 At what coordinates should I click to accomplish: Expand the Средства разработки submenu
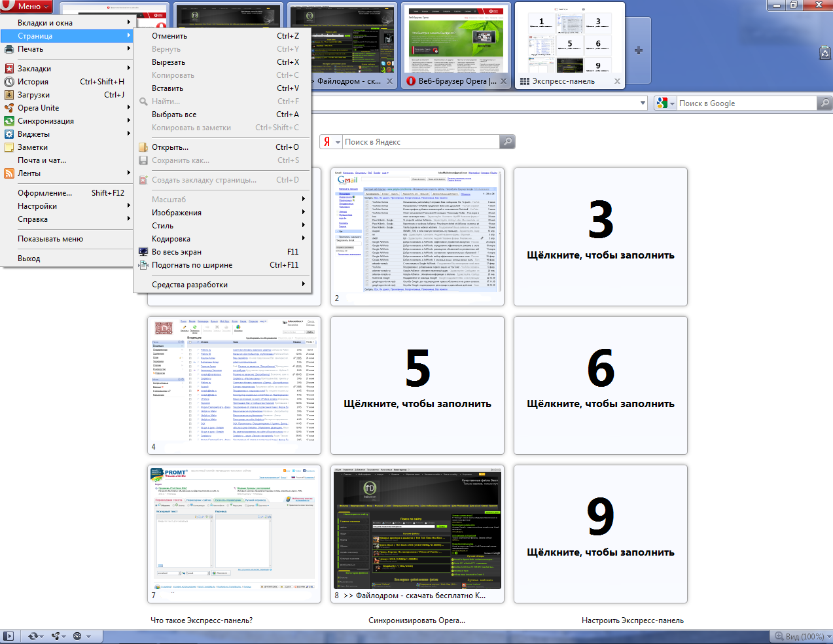222,285
